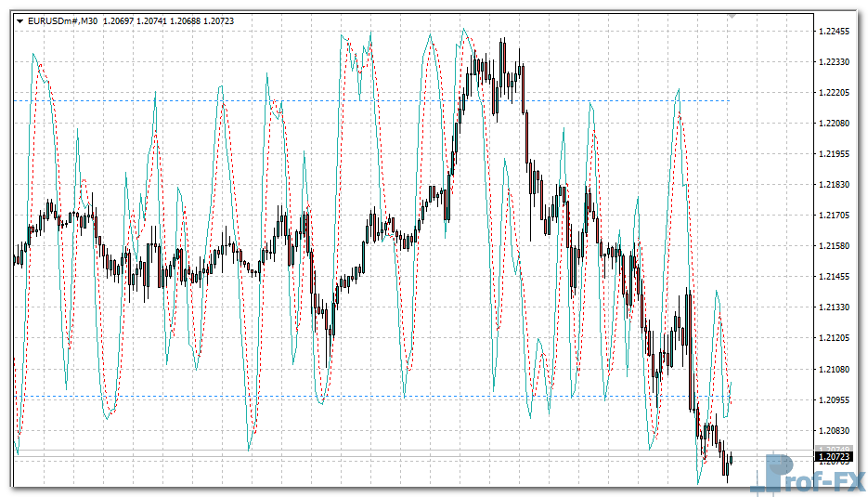Select the upper blue dashed level line
868x497 pixels.
(371, 100)
